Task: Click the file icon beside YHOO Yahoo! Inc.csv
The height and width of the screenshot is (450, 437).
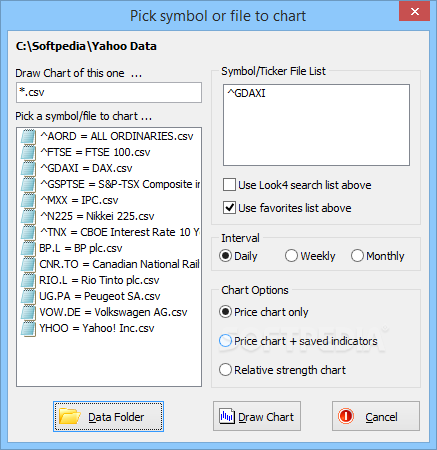Action: 28,328
